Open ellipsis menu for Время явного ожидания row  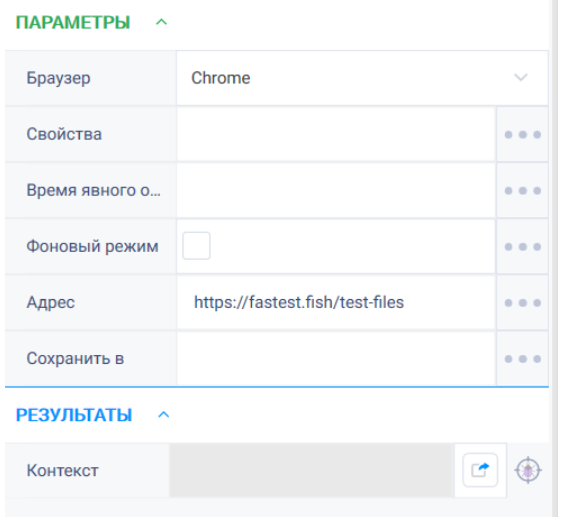coord(522,191)
